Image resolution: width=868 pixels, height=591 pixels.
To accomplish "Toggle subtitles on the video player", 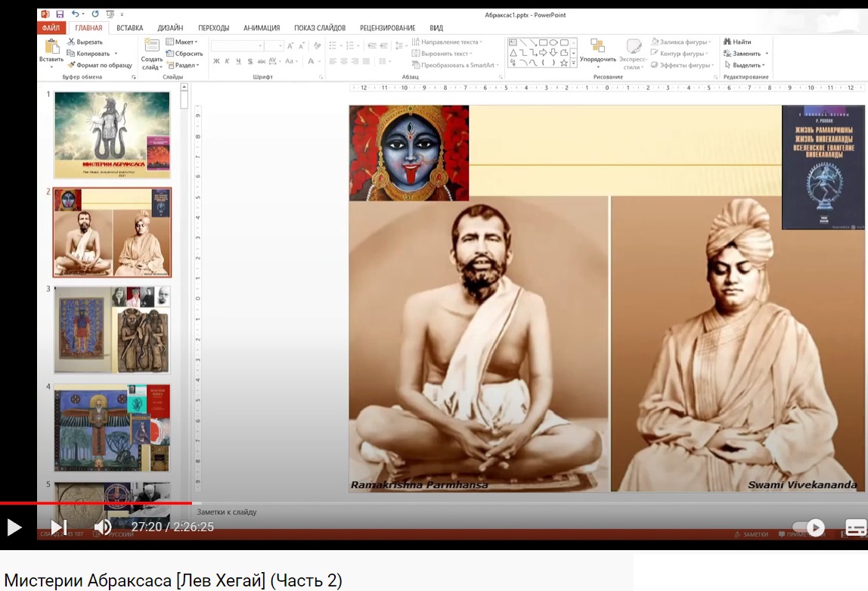I will [855, 527].
